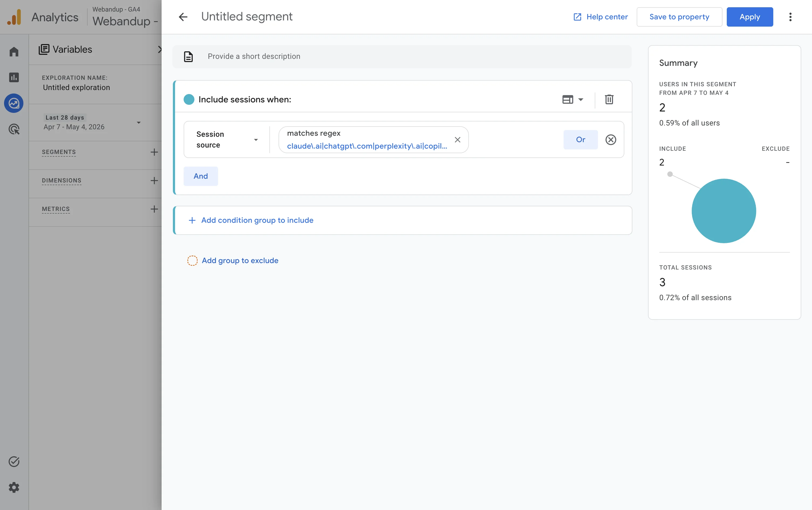Add group to exclude

click(x=233, y=261)
